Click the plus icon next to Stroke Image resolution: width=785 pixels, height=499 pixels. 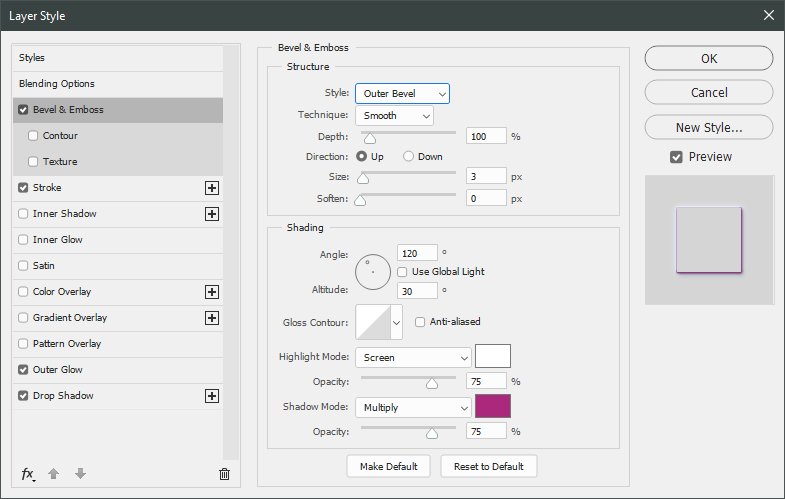pos(211,188)
